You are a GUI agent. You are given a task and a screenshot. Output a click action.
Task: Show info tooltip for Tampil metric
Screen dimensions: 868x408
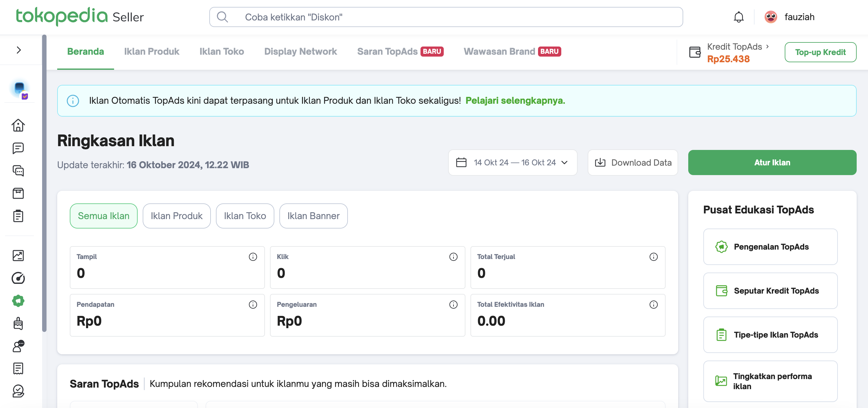point(253,257)
